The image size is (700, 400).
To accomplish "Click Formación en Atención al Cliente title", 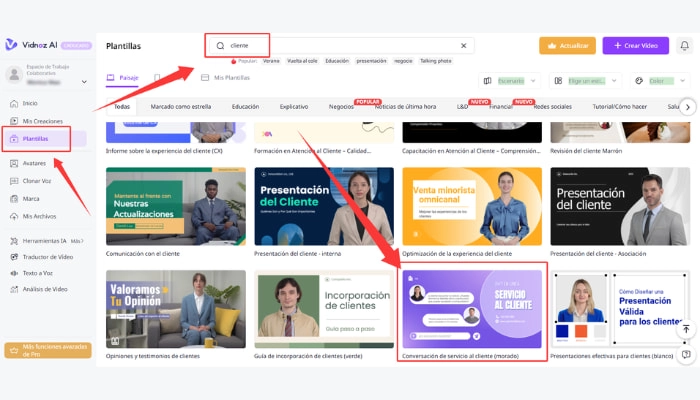I will [x=312, y=151].
